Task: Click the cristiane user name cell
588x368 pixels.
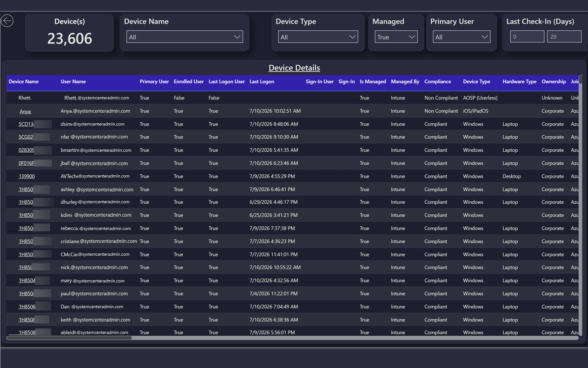Action: click(x=99, y=241)
